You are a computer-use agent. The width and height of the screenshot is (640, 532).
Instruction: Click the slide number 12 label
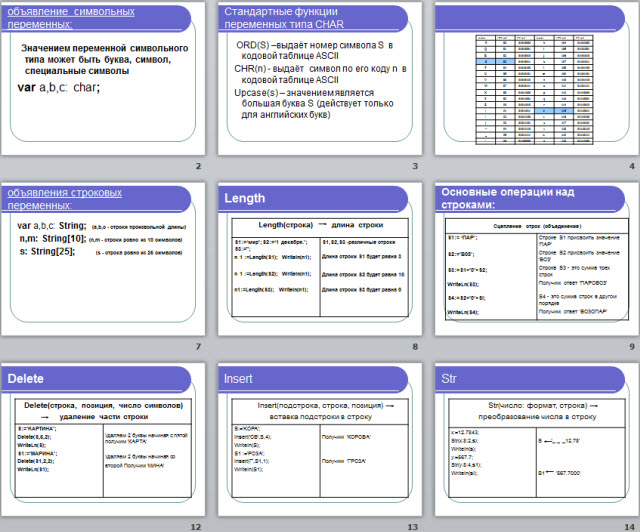pos(196,526)
